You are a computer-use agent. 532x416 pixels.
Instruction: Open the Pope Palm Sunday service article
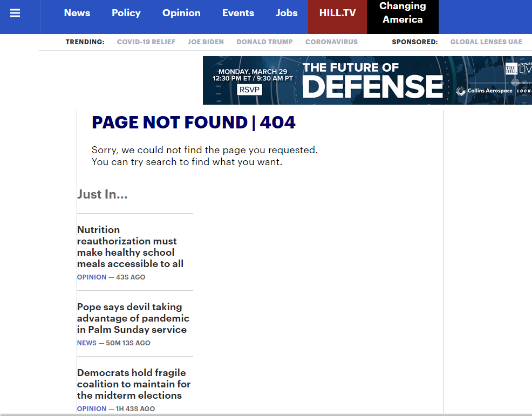pyautogui.click(x=133, y=318)
